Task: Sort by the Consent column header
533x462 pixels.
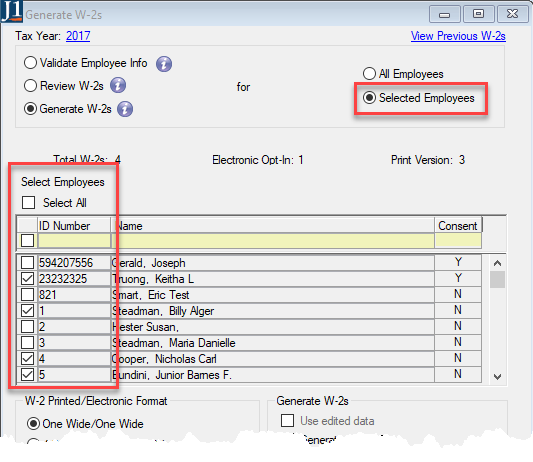Action: coord(458,226)
